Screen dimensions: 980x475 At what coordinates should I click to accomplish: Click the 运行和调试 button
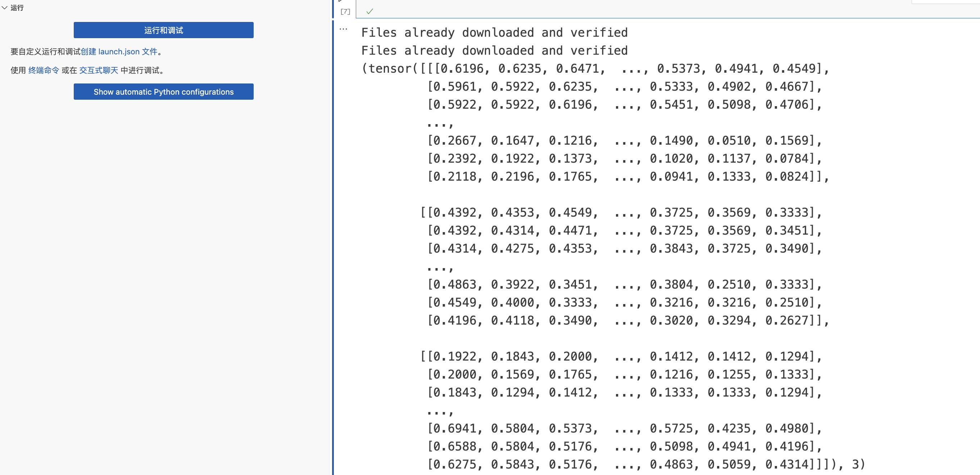(164, 30)
